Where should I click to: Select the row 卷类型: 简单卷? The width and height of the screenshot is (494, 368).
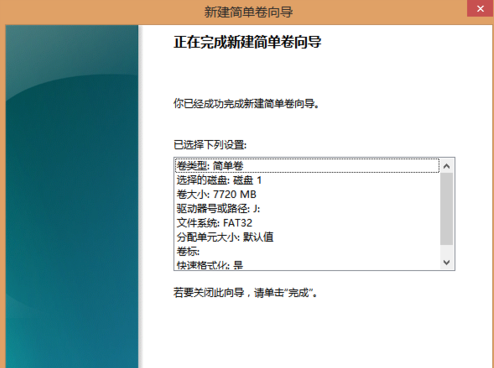307,166
